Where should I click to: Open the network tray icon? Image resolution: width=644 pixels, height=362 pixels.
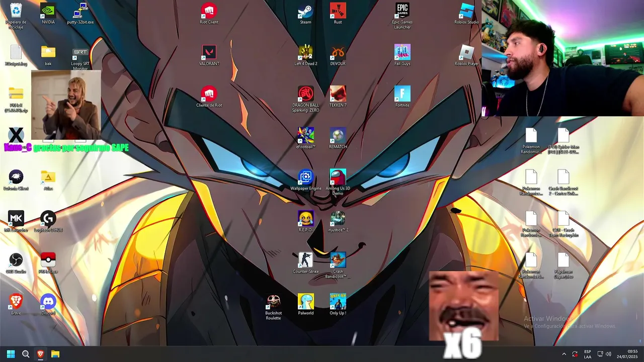(600, 354)
